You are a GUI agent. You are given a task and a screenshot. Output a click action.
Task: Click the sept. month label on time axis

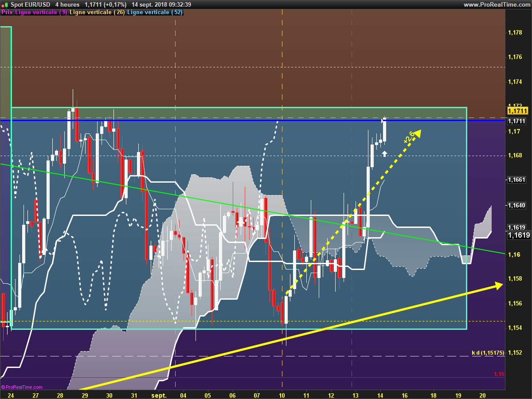(159, 395)
